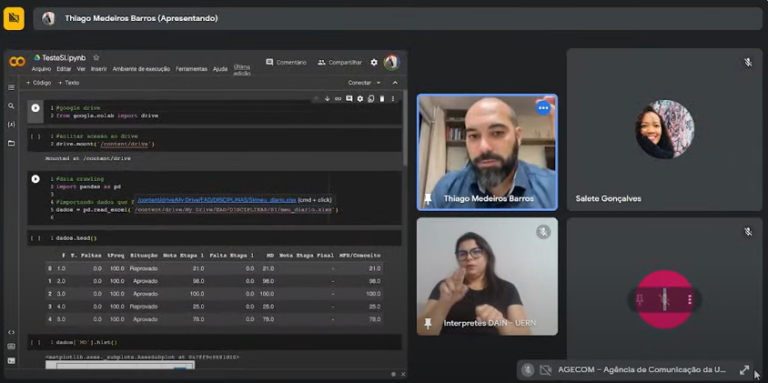Mirror cell in tab icon
This screenshot has width=768, height=383.
(371, 98)
